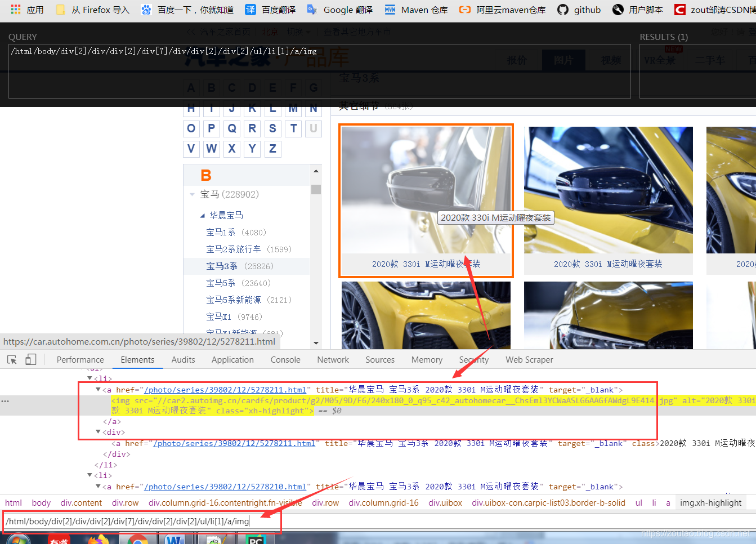This screenshot has height=544, width=756.
Task: Collapse the 华晨宝马 tree group
Action: point(203,215)
